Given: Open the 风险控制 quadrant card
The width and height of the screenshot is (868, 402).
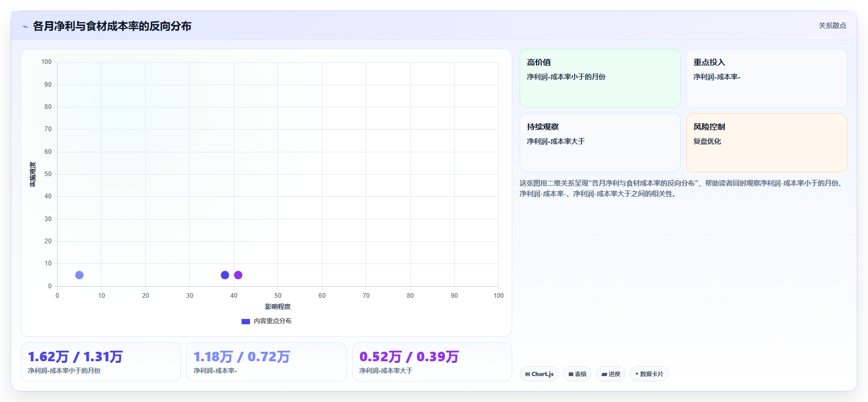Looking at the screenshot, I should pos(767,143).
